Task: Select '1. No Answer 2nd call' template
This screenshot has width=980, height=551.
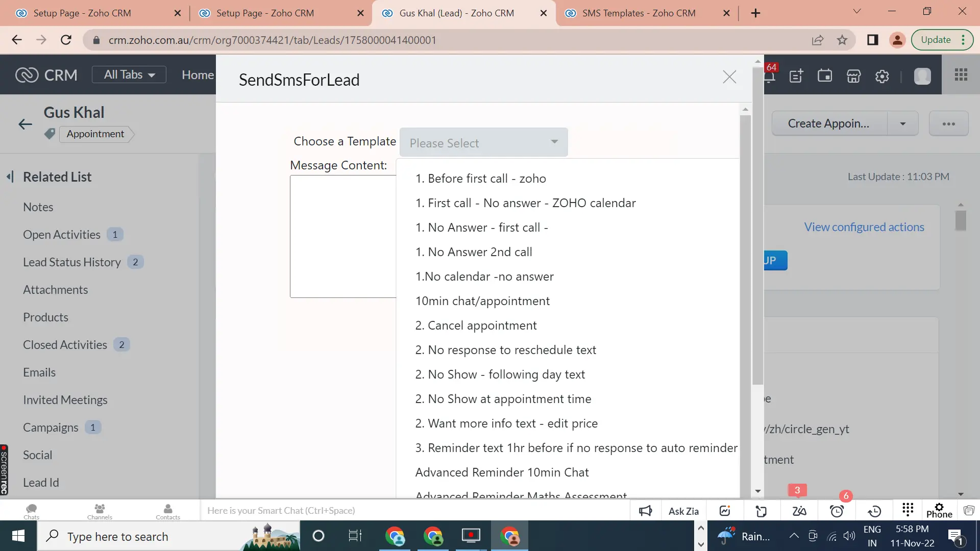Action: click(474, 252)
